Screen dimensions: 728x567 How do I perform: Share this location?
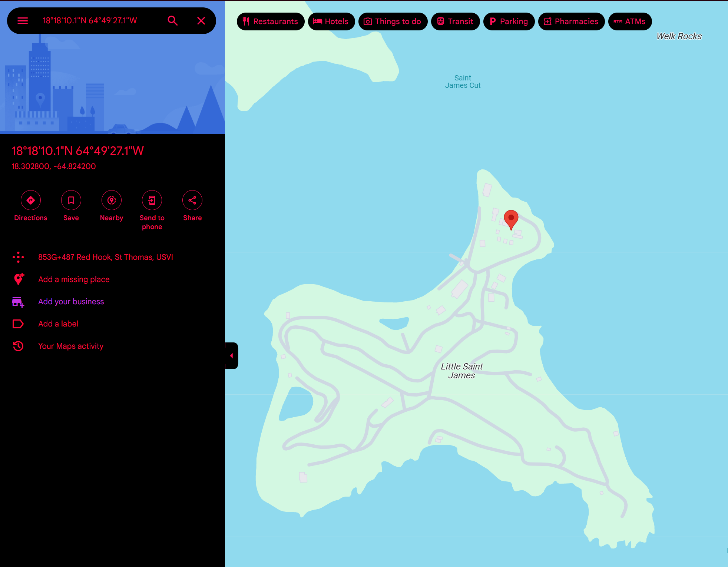pyautogui.click(x=192, y=206)
